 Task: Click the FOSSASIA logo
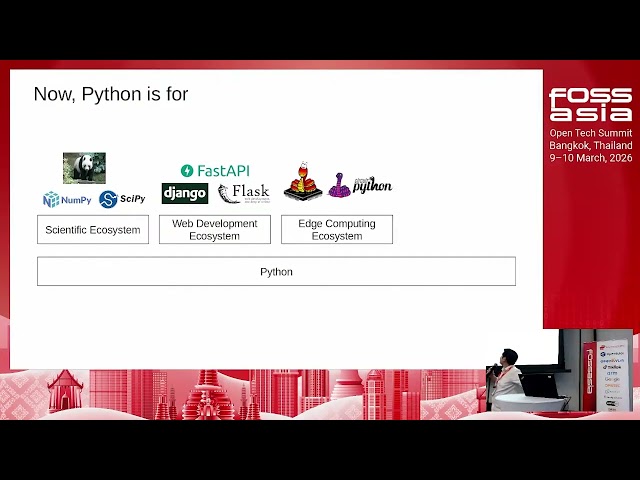click(591, 104)
